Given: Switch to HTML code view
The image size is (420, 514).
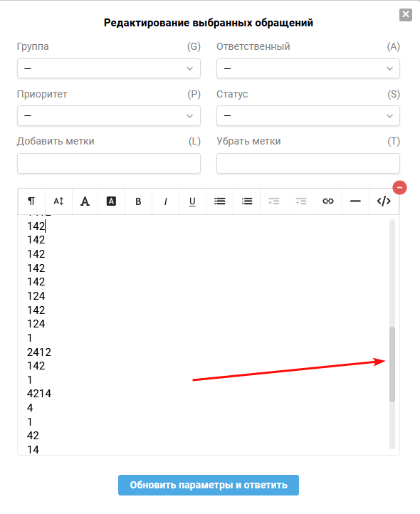Looking at the screenshot, I should pos(384,201).
